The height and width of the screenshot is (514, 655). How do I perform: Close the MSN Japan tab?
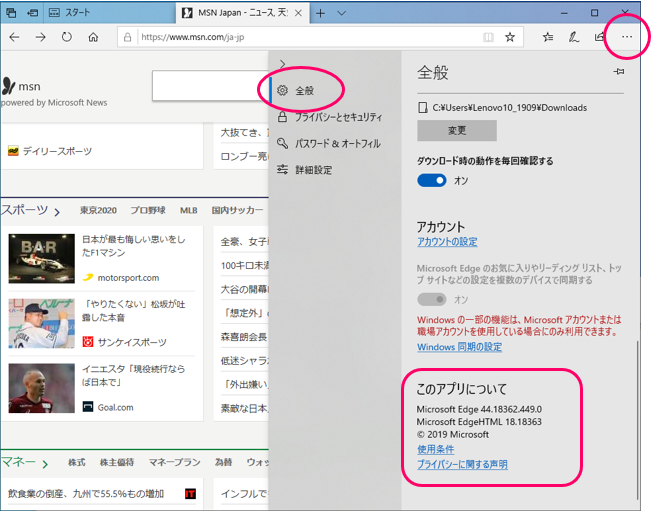click(x=298, y=13)
